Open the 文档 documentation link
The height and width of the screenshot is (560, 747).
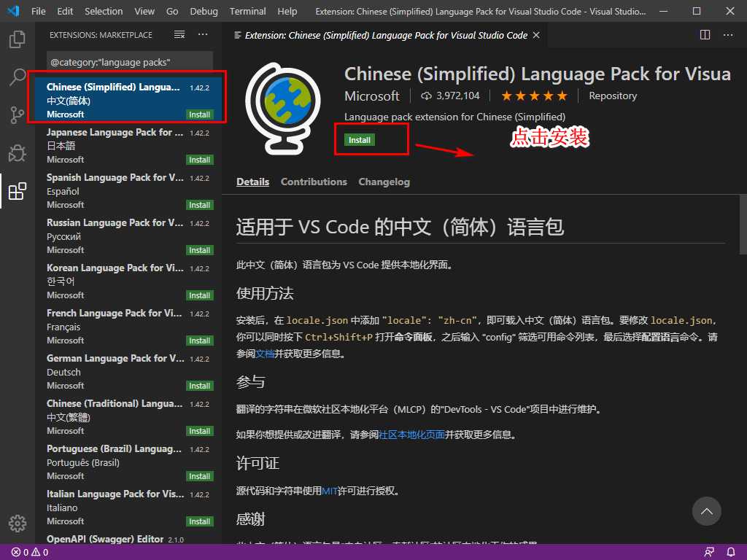pos(264,354)
